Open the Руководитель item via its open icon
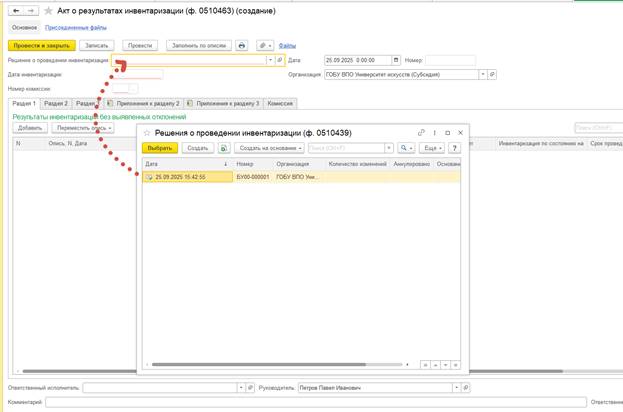This screenshot has width=623, height=412. coord(466,387)
